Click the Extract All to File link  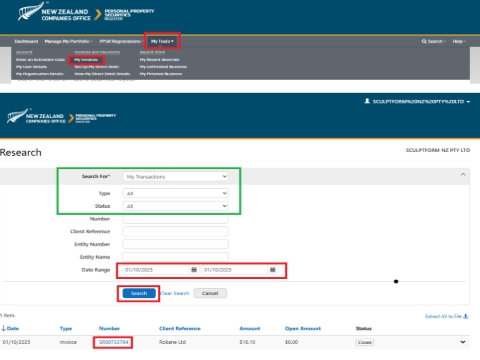coord(443,316)
